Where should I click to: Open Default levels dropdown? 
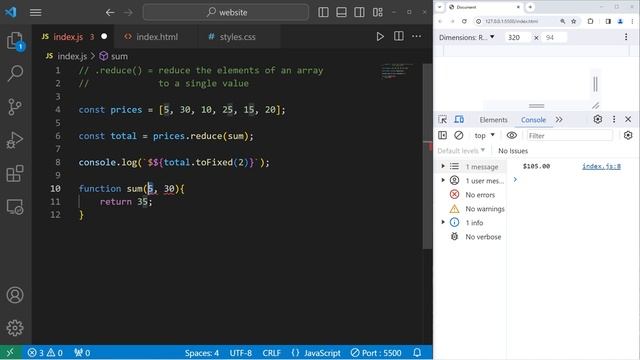click(461, 151)
